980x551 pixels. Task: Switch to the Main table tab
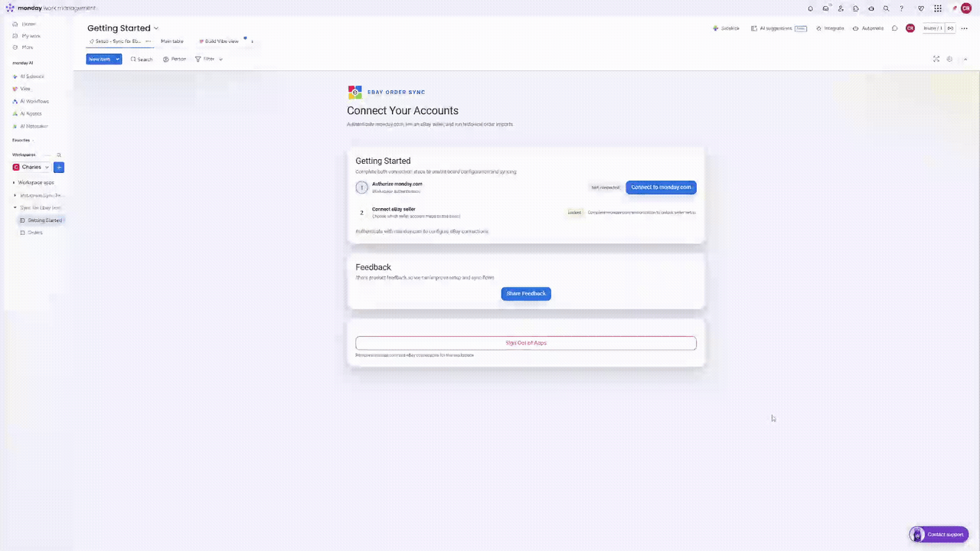click(x=171, y=41)
